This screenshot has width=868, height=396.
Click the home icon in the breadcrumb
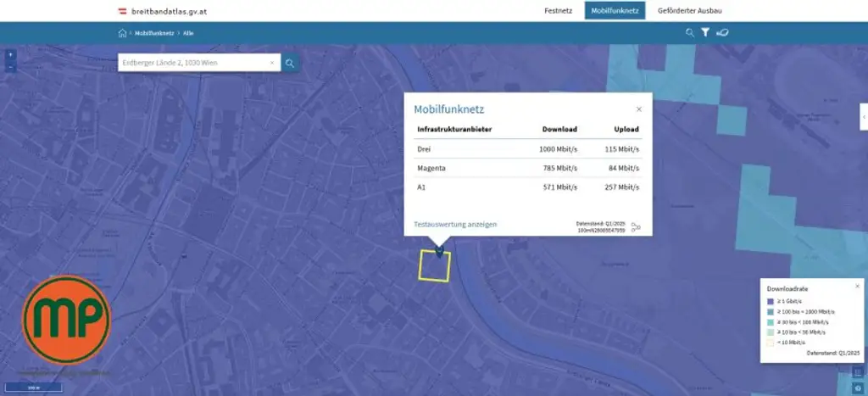pyautogui.click(x=122, y=33)
